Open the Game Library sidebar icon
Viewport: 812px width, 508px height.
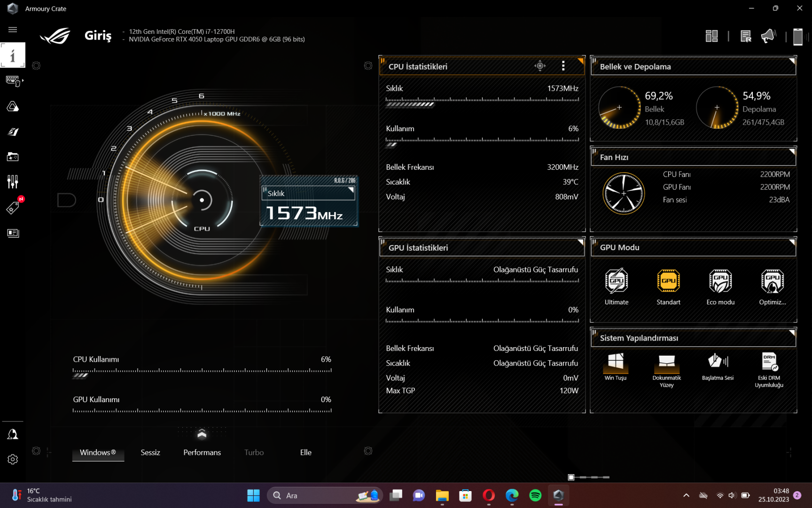pyautogui.click(x=13, y=157)
